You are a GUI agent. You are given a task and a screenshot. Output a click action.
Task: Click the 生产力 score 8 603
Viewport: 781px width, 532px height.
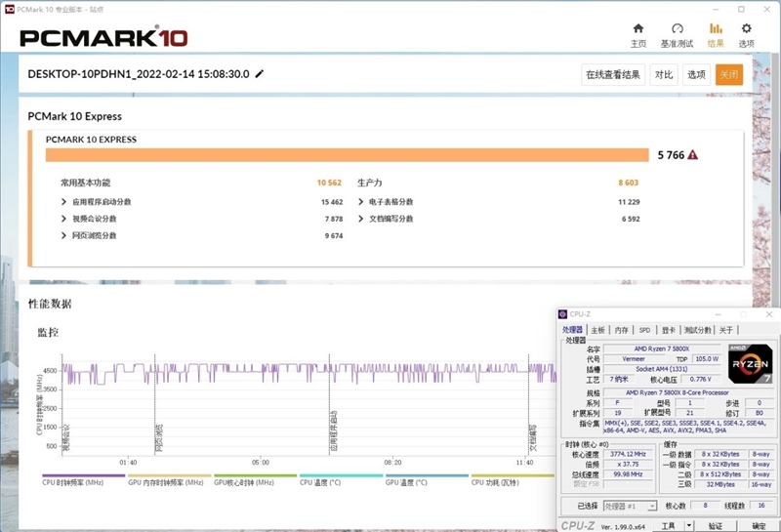coord(628,183)
